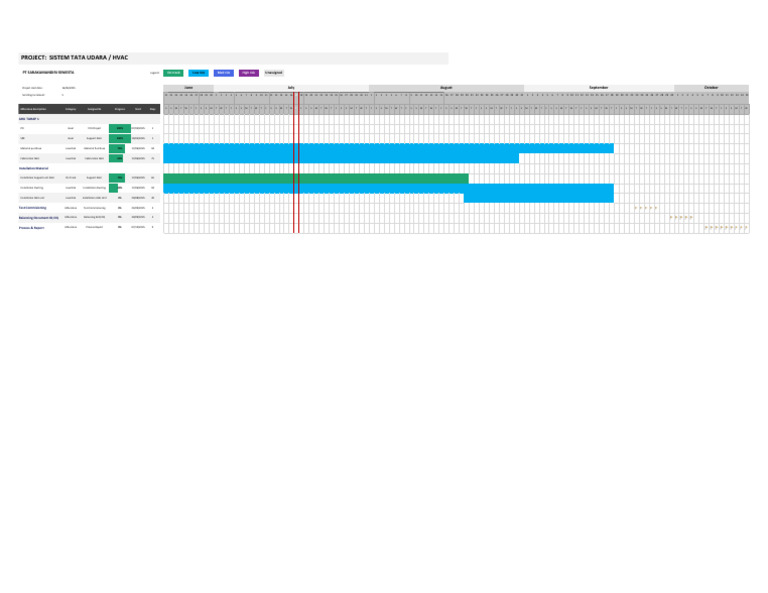768x593 pixels.
Task: Click the Days column header
Action: click(x=153, y=109)
